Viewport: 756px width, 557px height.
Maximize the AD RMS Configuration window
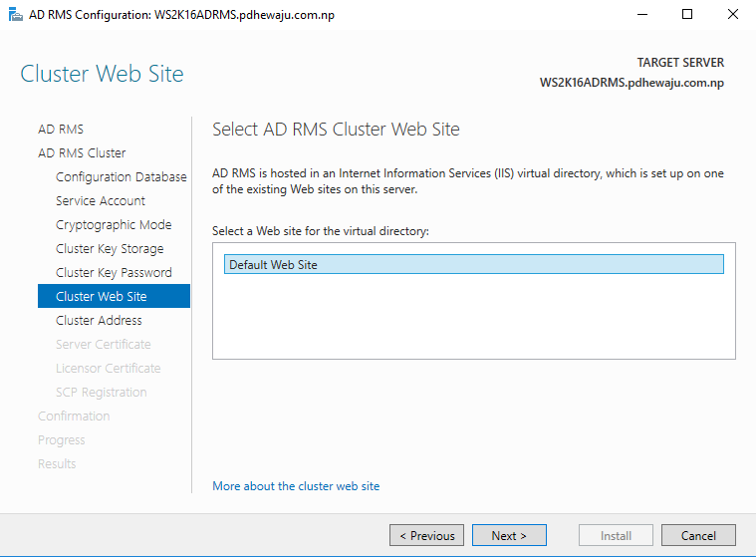[x=687, y=15]
